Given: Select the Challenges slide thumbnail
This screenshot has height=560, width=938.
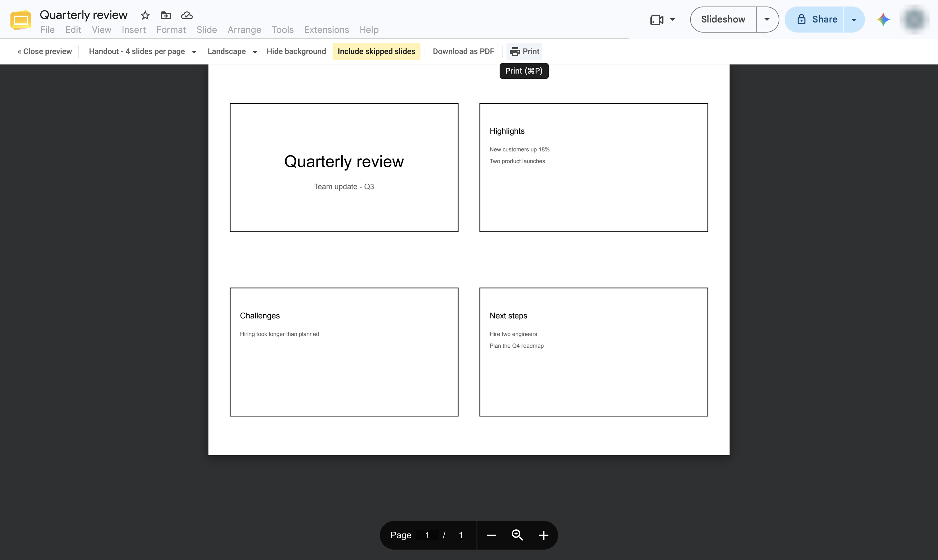Looking at the screenshot, I should coord(344,352).
